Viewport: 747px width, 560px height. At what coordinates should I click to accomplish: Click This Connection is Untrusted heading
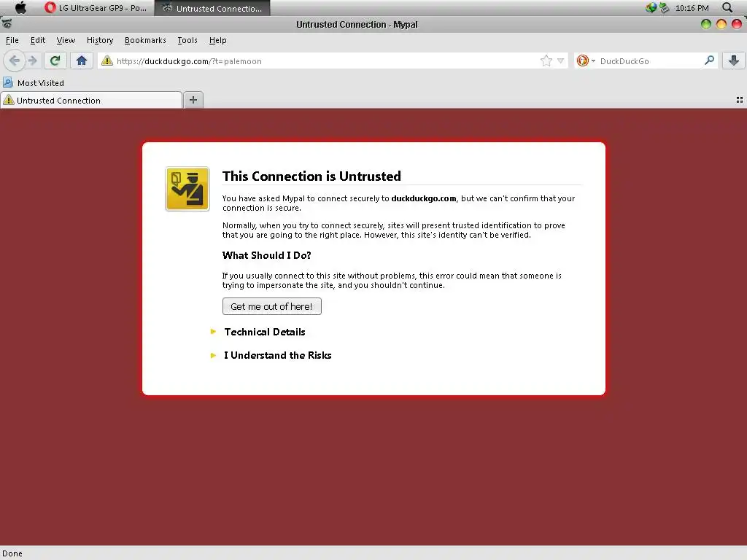(311, 176)
